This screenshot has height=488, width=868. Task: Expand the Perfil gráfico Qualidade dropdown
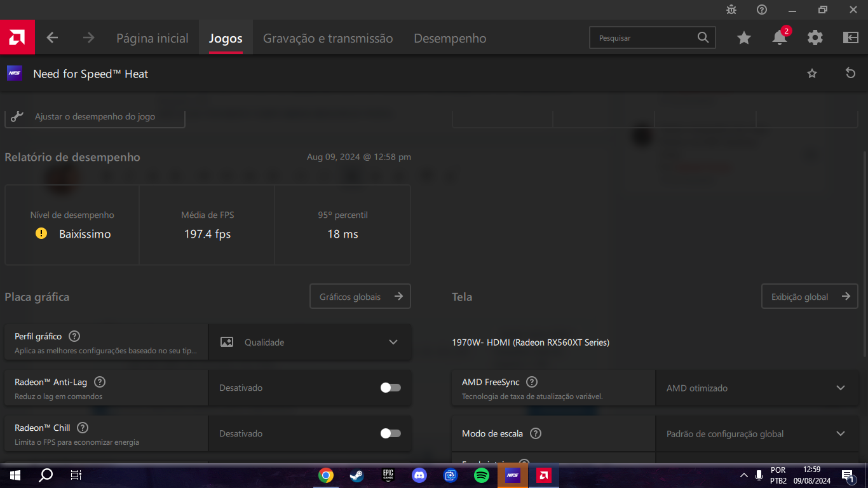(310, 342)
